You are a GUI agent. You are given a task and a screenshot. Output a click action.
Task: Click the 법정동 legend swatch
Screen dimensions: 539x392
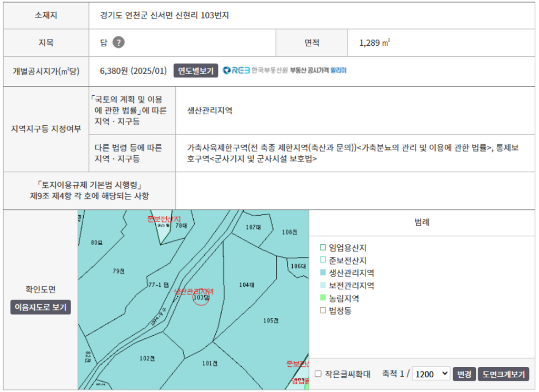[x=323, y=310]
